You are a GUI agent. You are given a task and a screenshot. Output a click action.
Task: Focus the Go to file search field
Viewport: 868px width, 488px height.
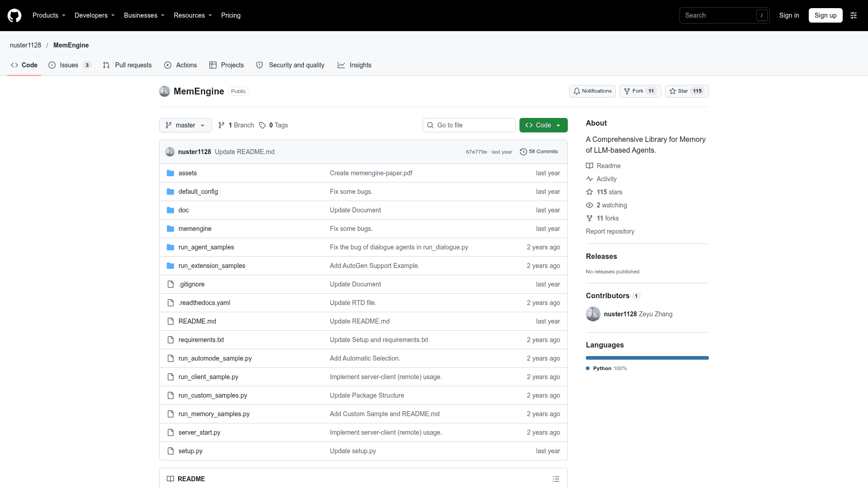469,125
